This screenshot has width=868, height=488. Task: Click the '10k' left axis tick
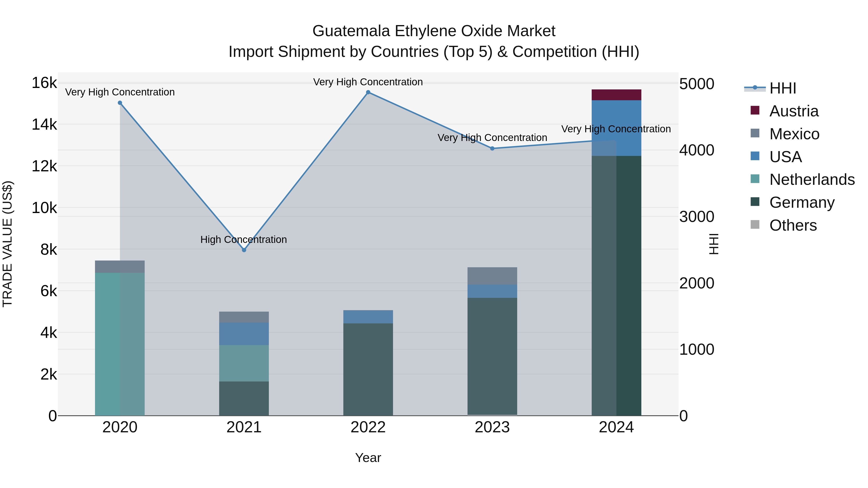(44, 208)
